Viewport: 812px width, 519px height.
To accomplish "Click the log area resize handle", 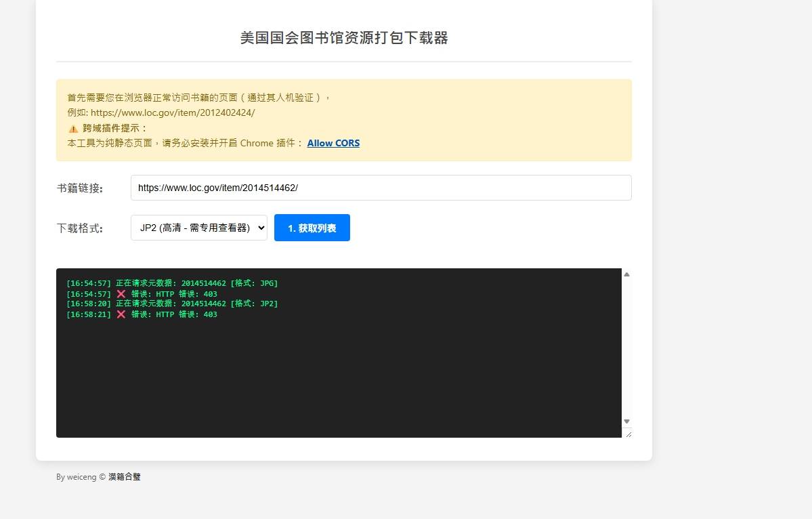I will click(628, 434).
